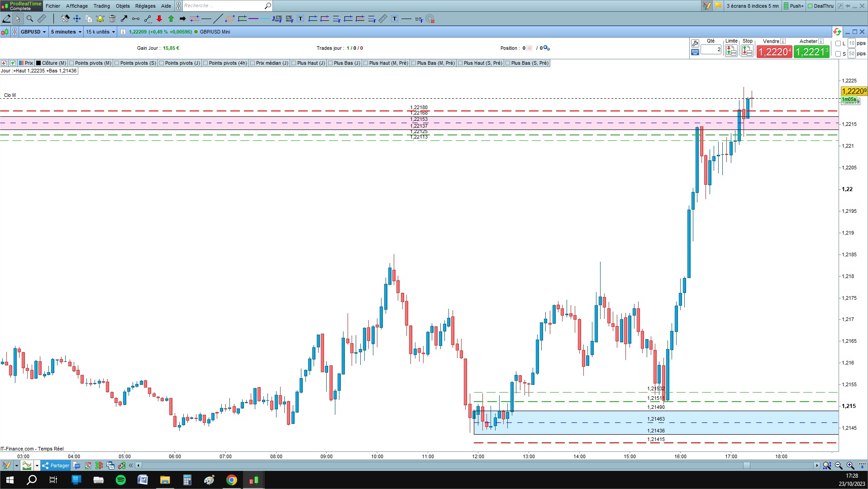Check the L pips checkbox
The height and width of the screenshot is (489, 868).
tap(838, 43)
